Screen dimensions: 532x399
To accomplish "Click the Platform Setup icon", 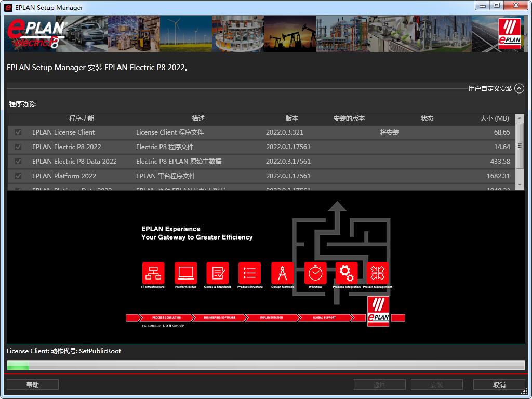I will (x=185, y=273).
